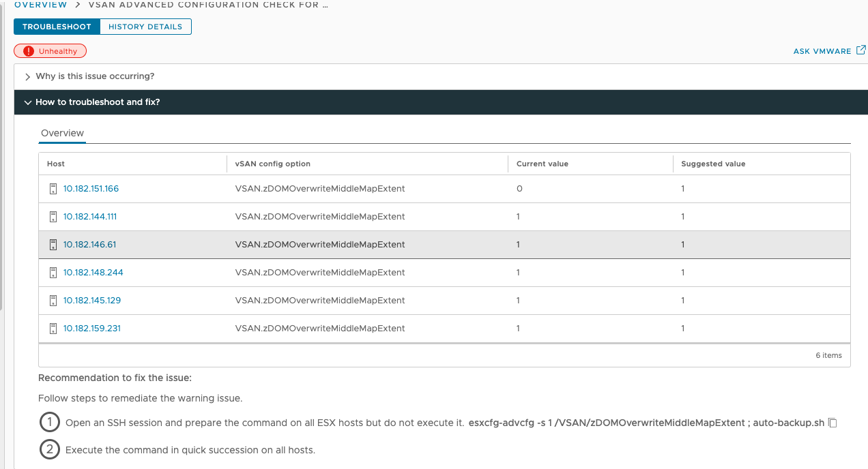
Task: Switch to the Troubleshoot tab
Action: point(57,27)
